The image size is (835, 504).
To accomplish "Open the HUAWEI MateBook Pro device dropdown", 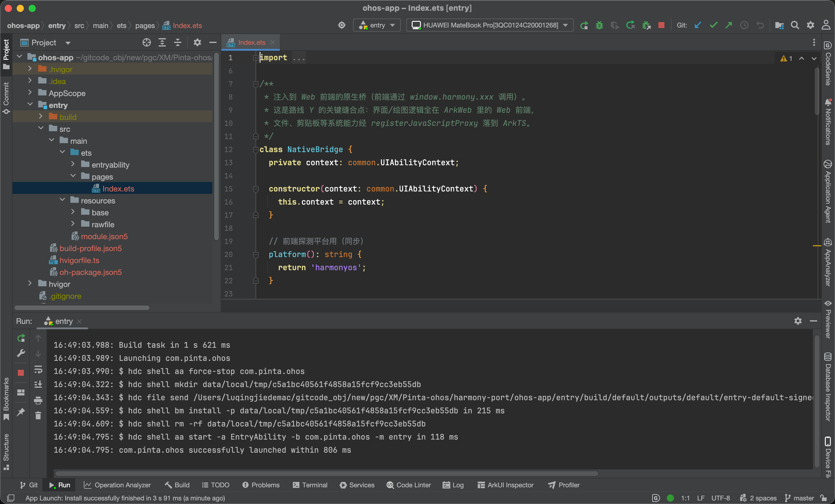I will (490, 25).
